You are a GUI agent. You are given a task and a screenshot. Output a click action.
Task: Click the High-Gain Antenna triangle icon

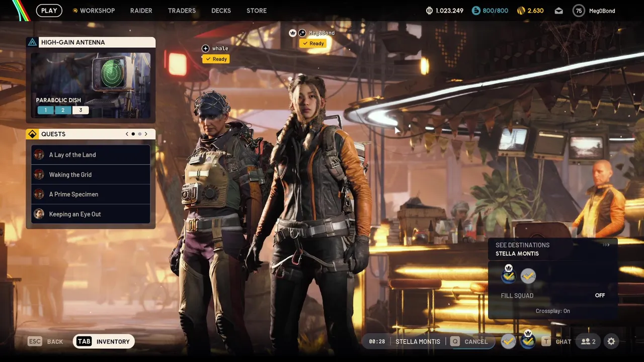32,42
